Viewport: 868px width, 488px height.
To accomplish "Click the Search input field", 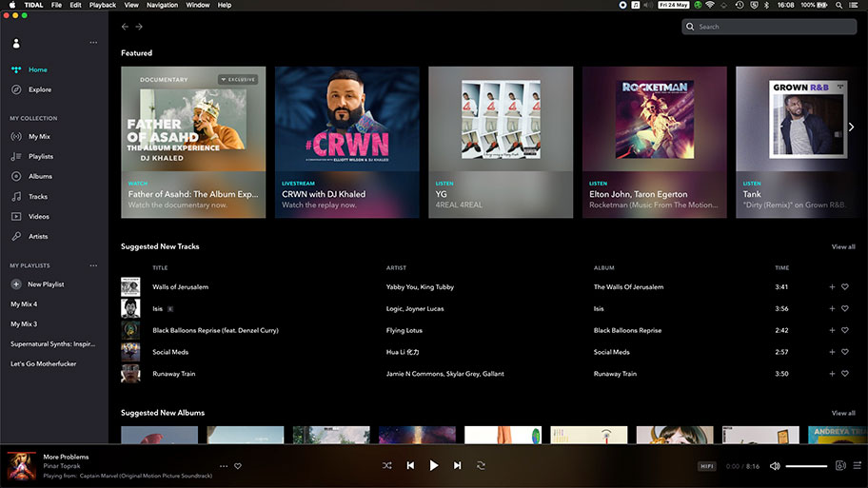I will point(769,27).
